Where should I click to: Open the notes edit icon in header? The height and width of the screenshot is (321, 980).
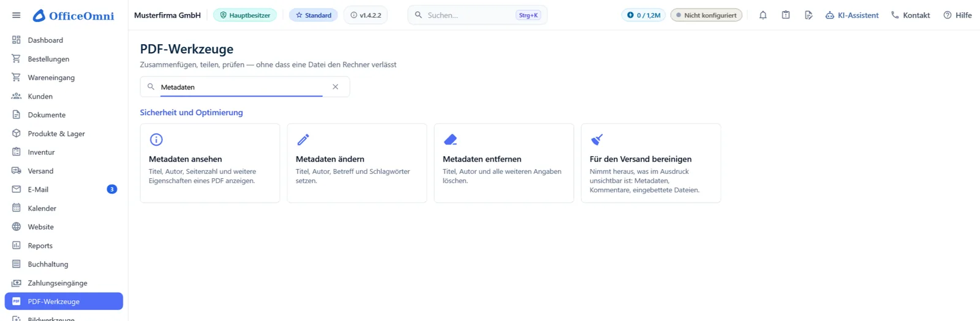click(x=809, y=15)
